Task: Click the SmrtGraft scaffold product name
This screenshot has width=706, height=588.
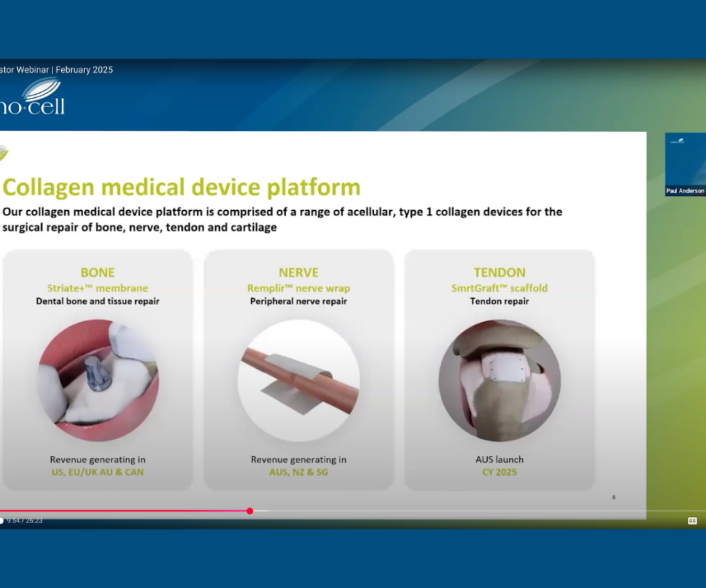Action: [x=499, y=288]
